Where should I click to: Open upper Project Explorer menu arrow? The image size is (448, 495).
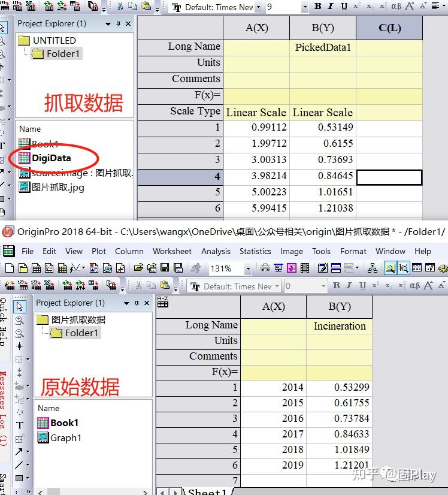[108, 24]
